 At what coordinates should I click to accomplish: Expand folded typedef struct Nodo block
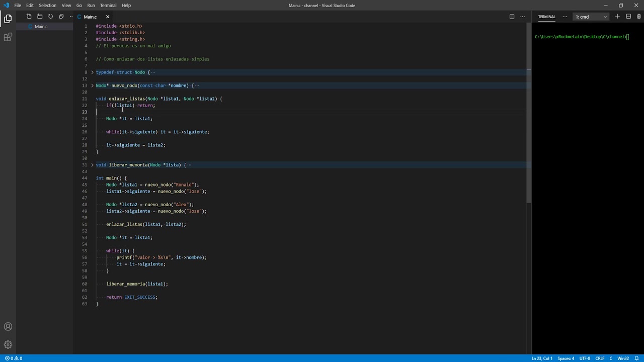(x=92, y=72)
